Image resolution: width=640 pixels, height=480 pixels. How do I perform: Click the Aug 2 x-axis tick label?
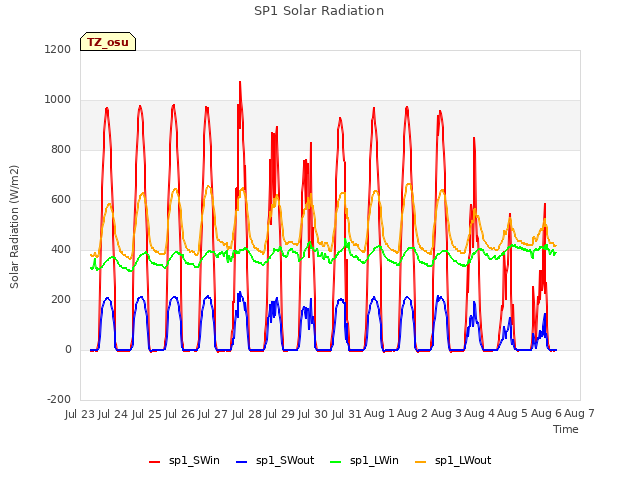pos(412,414)
